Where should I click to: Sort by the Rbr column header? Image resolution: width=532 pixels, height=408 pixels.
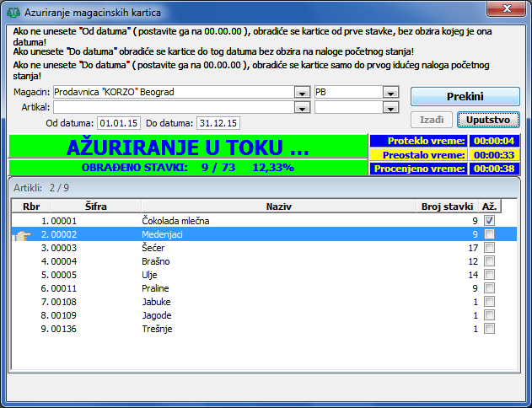(x=31, y=207)
